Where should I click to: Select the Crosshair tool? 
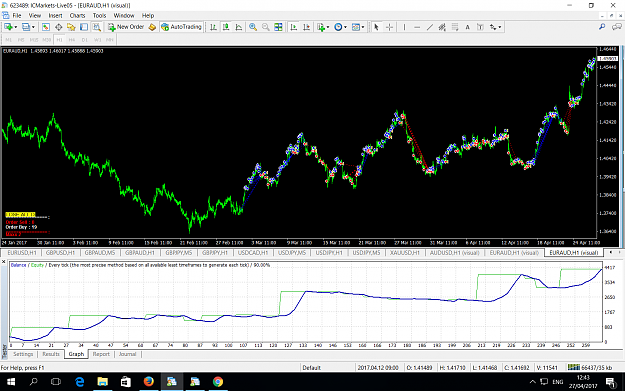coord(389,27)
